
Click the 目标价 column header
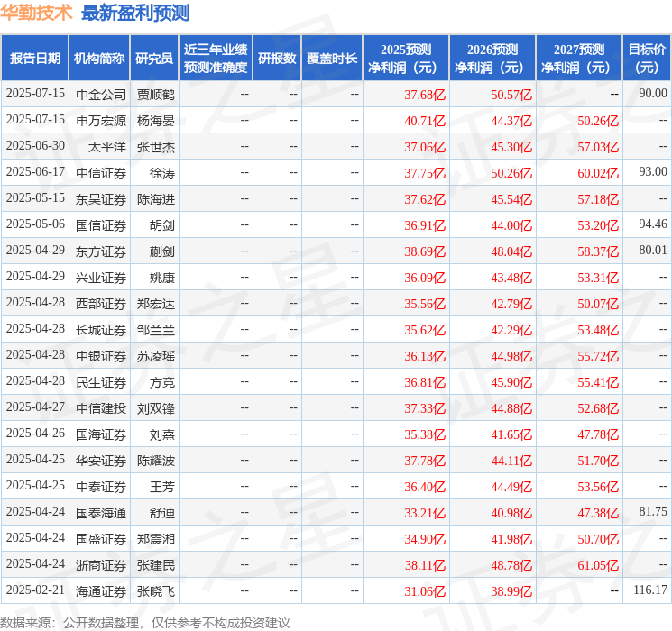(x=647, y=59)
